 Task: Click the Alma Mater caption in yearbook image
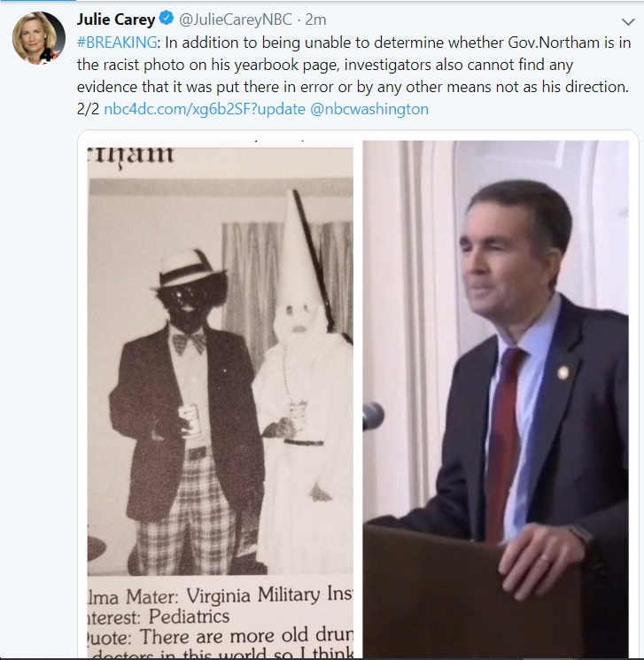point(221,595)
